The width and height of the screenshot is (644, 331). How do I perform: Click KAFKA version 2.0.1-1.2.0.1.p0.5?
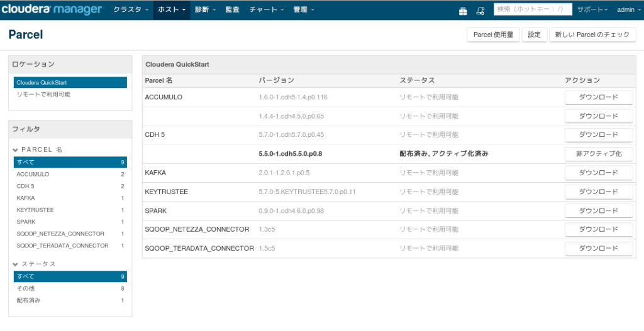284,173
